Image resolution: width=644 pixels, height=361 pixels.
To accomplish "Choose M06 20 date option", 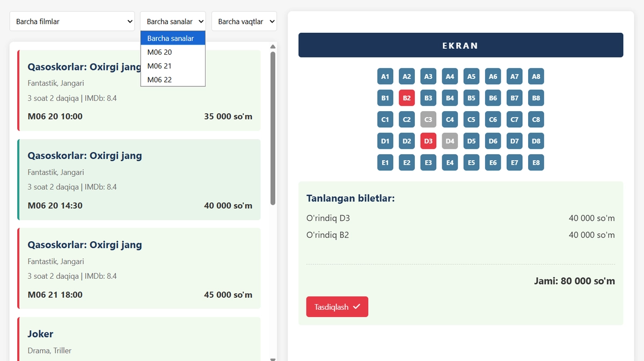I will [173, 52].
